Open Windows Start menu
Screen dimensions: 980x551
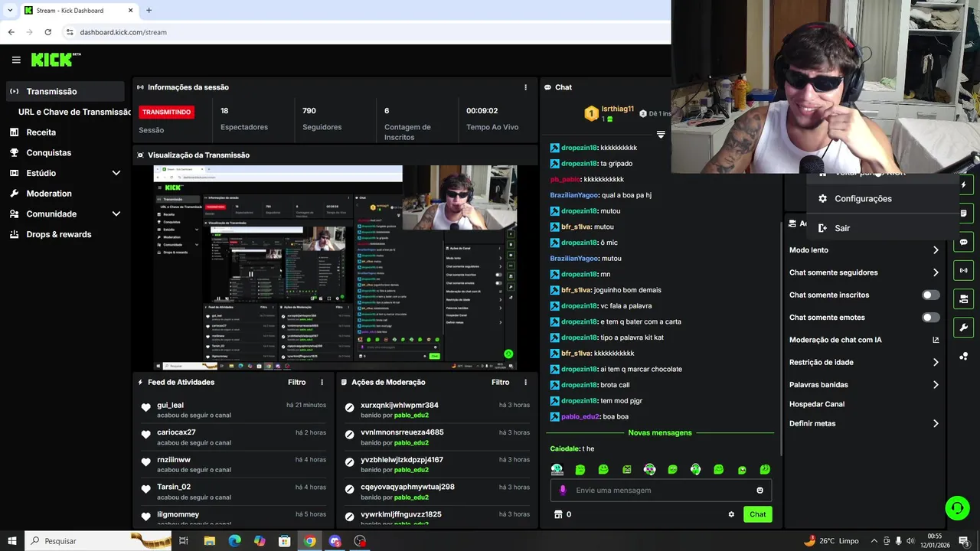tap(12, 541)
